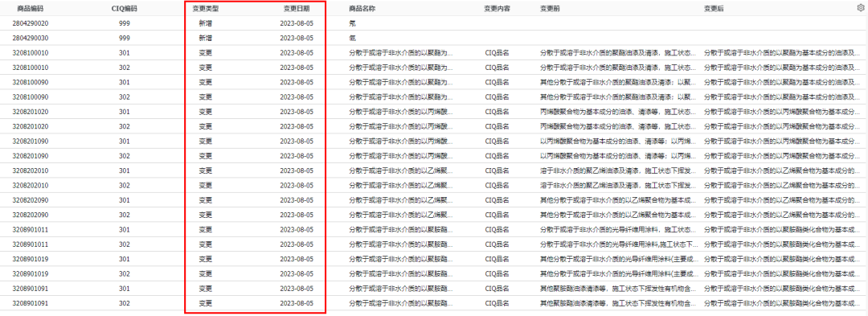Click 新增 in row 2804290020
Viewport: 868px width, 316px height.
tap(206, 24)
